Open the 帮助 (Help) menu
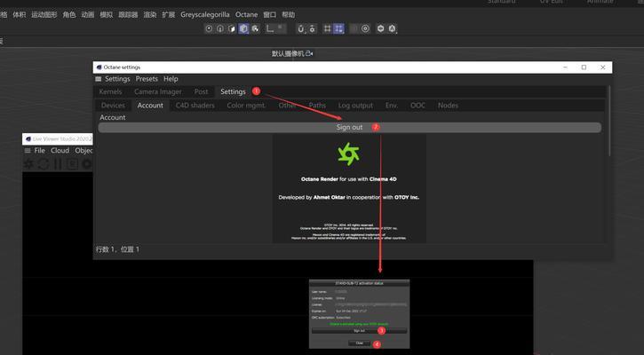The height and width of the screenshot is (355, 644). click(x=289, y=15)
